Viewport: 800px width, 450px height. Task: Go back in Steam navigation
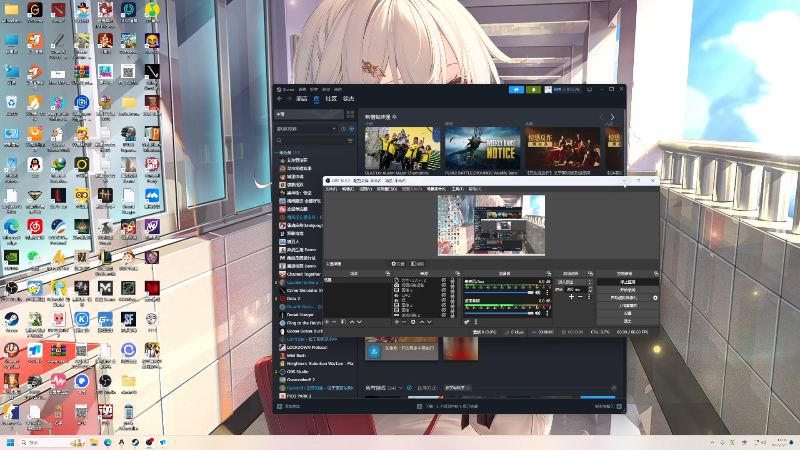279,98
